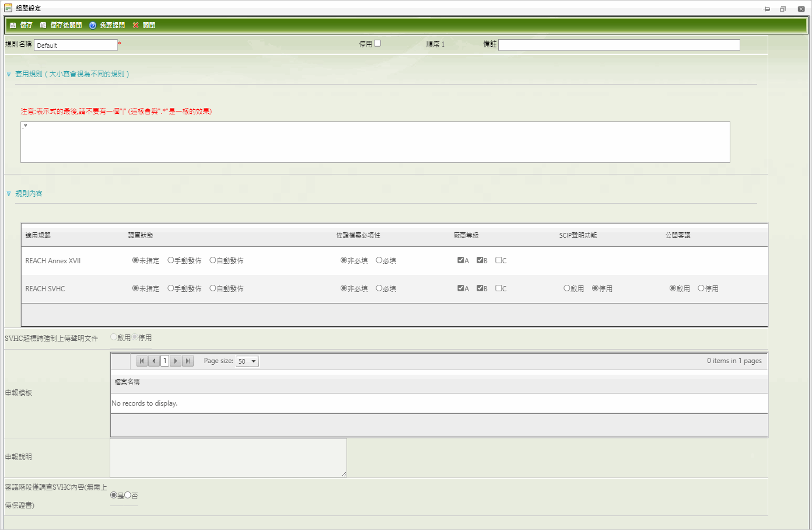812x530 pixels.
Task: Click the 檔案名稱 column header
Action: pyautogui.click(x=127, y=382)
